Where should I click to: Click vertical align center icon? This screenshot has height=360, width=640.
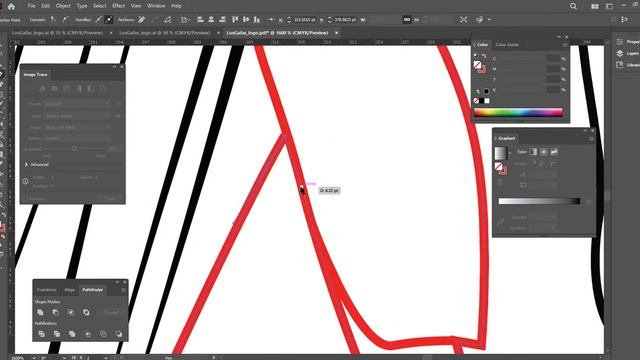(246, 20)
